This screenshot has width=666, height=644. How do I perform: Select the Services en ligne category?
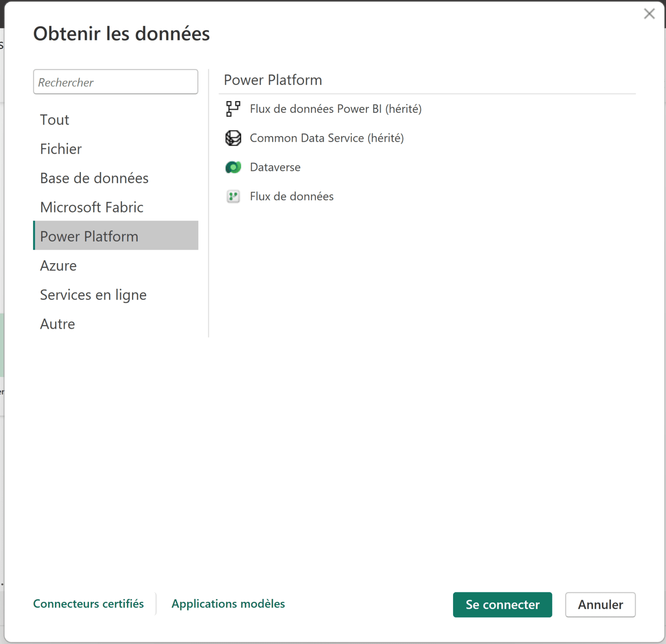(93, 294)
